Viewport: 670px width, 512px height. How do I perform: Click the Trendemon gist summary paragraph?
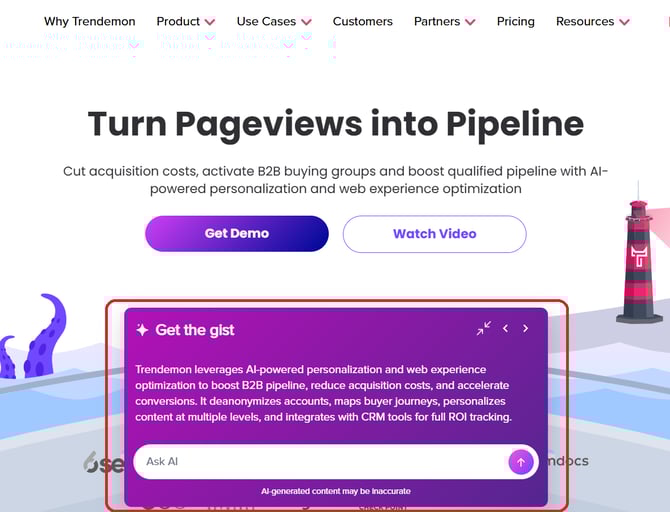tap(323, 393)
